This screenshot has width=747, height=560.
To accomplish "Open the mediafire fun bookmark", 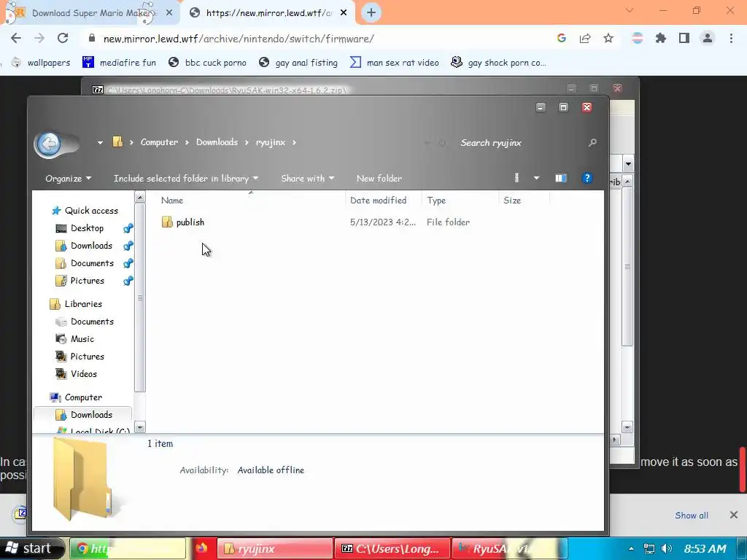I will coord(119,63).
